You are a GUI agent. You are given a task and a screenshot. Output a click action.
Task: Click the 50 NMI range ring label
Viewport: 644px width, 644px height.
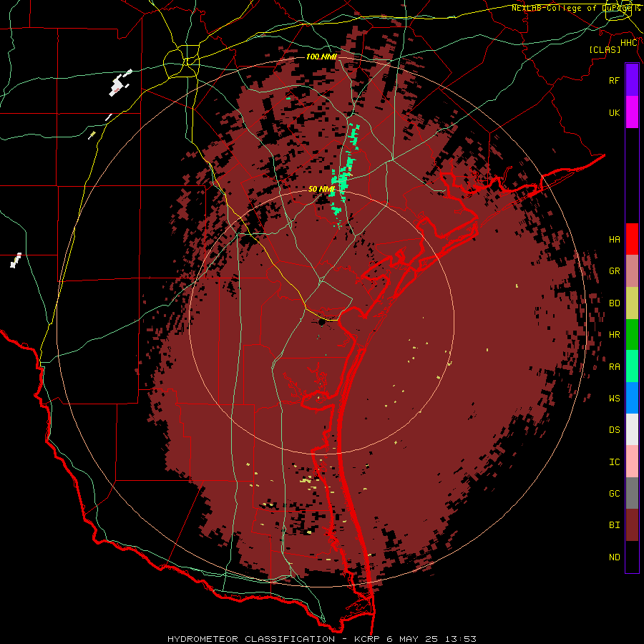tap(321, 189)
